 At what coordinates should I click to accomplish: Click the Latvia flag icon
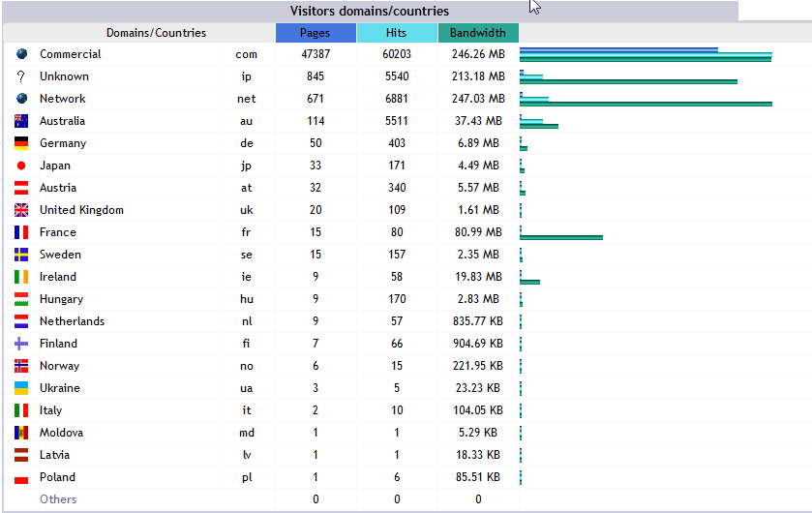tap(21, 455)
